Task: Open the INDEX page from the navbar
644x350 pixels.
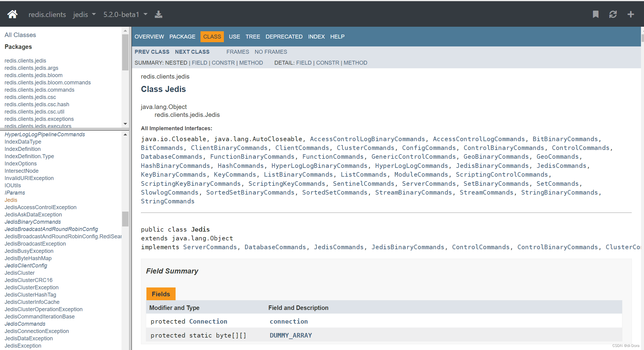Action: click(x=316, y=36)
